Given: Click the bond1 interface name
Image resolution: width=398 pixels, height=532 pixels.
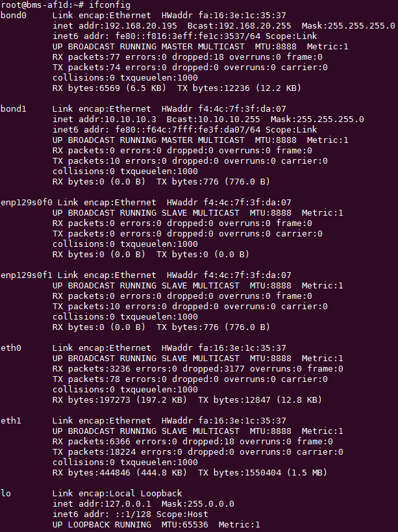Looking at the screenshot, I should tap(14, 109).
